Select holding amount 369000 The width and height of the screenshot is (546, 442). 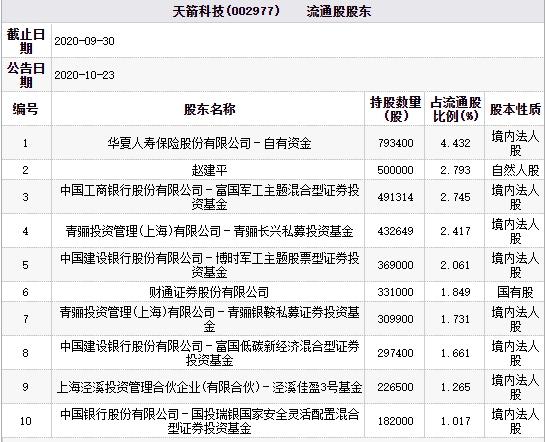tap(395, 265)
